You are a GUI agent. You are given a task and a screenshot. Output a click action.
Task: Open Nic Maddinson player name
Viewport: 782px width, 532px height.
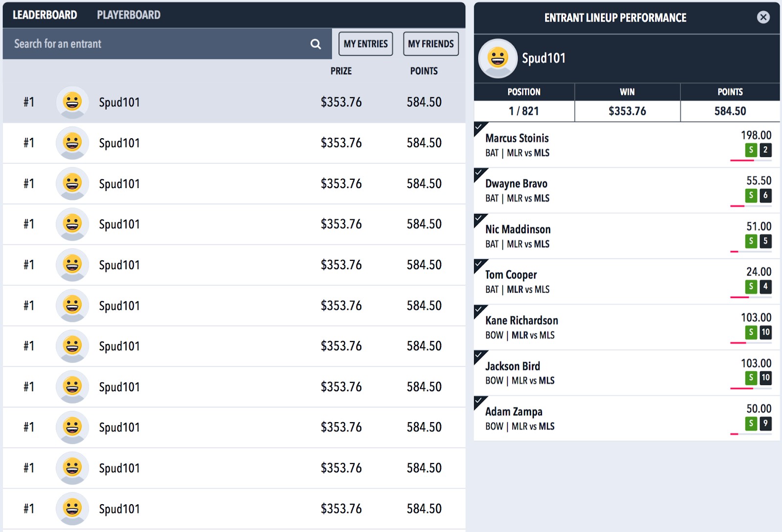click(x=518, y=229)
